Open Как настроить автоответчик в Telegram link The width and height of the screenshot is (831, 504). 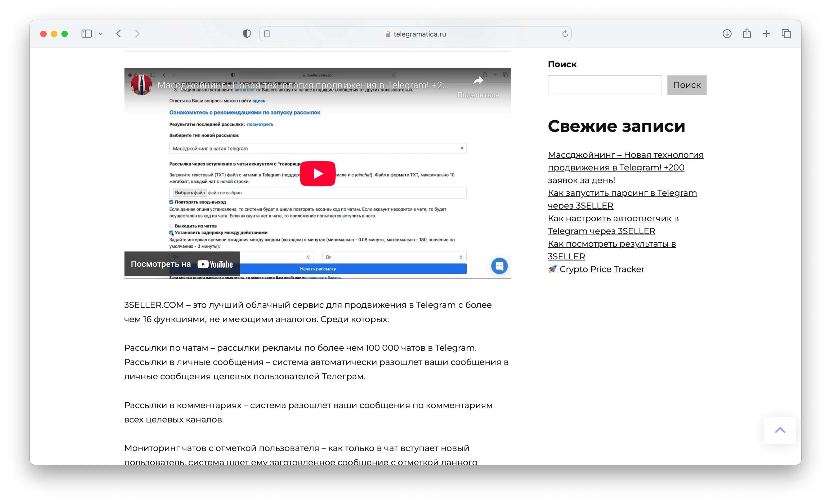point(613,224)
